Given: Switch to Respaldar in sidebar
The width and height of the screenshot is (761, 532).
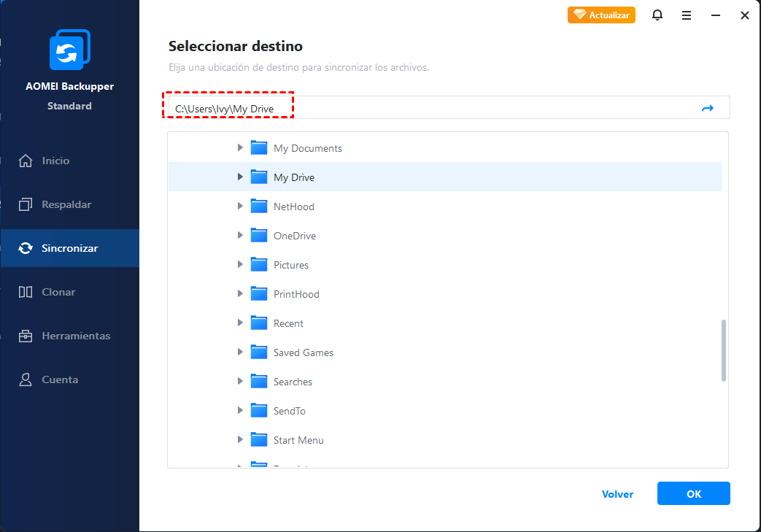Looking at the screenshot, I should (66, 204).
